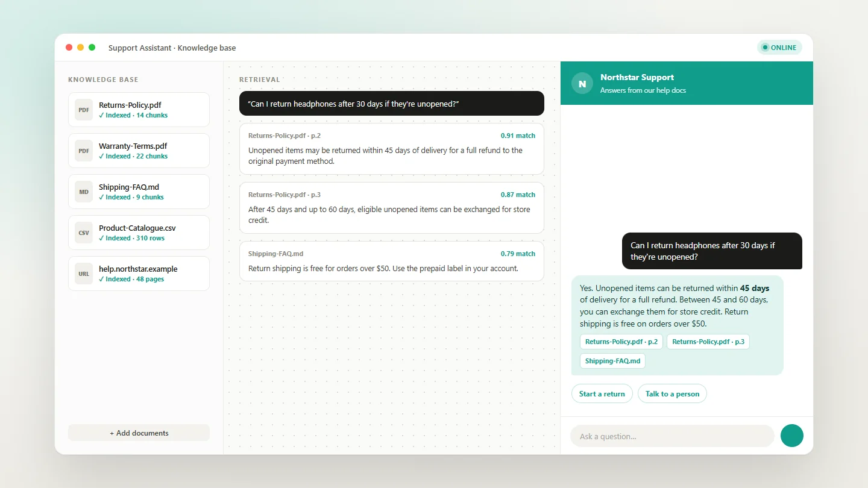Click the Northstar Support avatar icon

click(x=582, y=84)
